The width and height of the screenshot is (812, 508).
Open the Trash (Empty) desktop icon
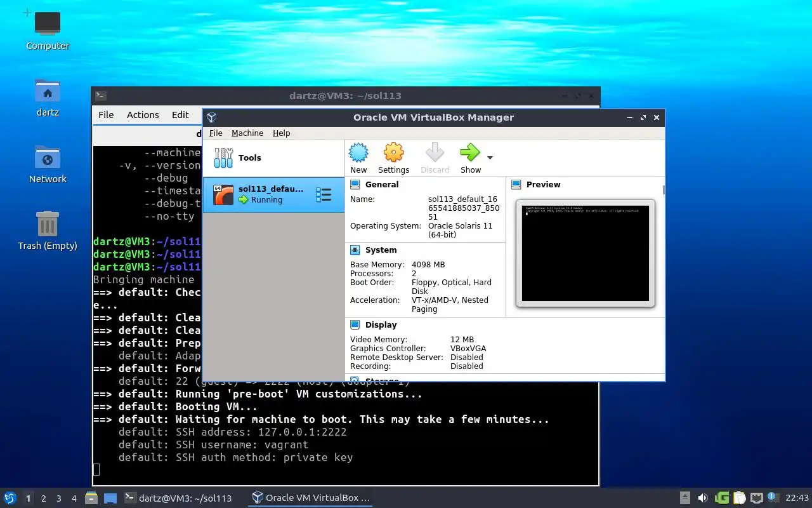[48, 224]
